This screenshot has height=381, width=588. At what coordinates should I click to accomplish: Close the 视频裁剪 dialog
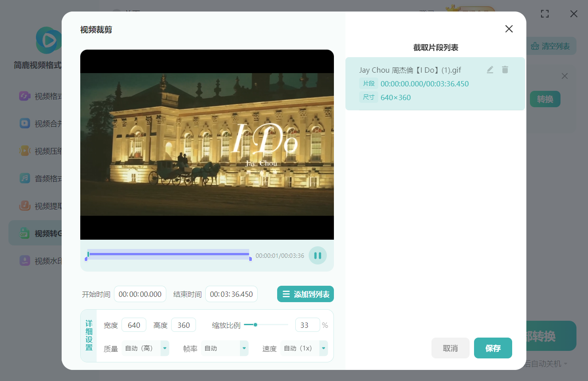tap(509, 29)
